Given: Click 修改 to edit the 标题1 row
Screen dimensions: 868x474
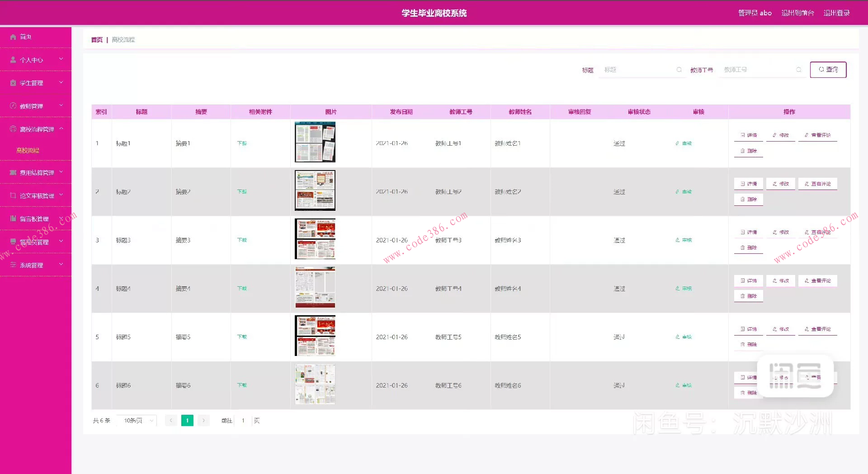Looking at the screenshot, I should point(781,135).
